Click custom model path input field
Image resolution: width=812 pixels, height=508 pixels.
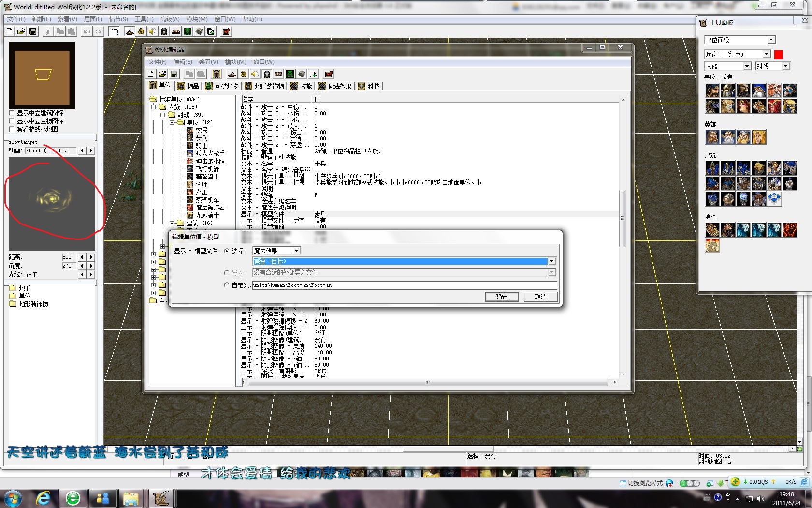404,285
